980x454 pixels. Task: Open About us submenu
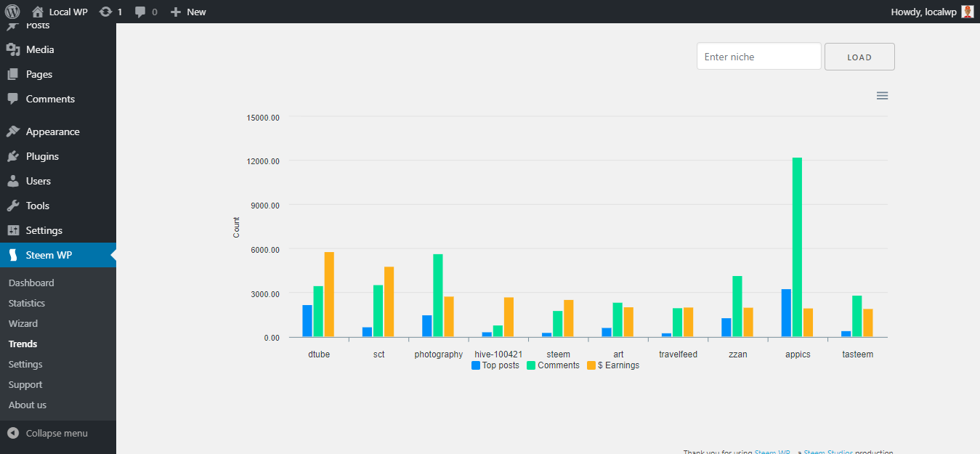click(x=28, y=405)
